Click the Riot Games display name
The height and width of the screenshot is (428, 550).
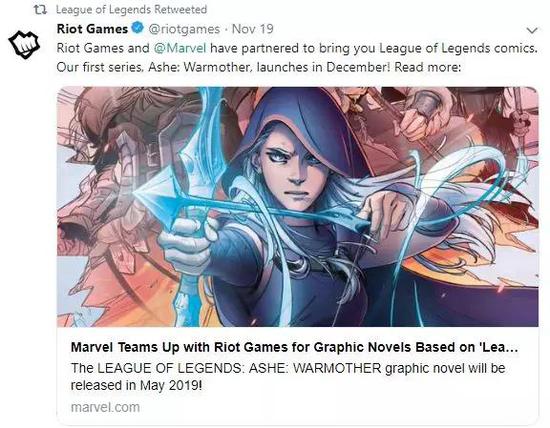(92, 29)
